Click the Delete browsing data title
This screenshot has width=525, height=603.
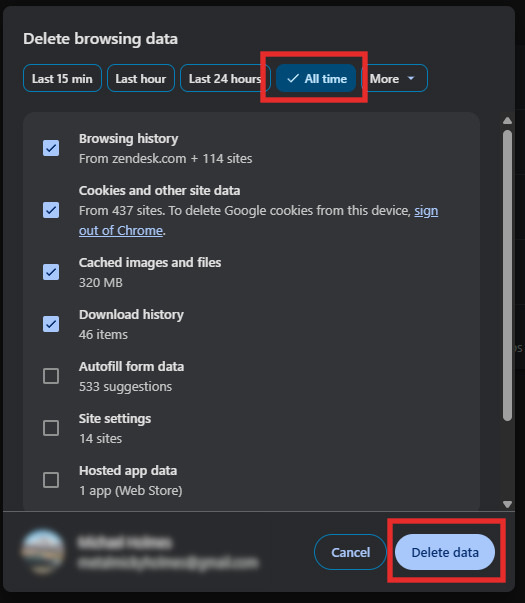pos(100,39)
